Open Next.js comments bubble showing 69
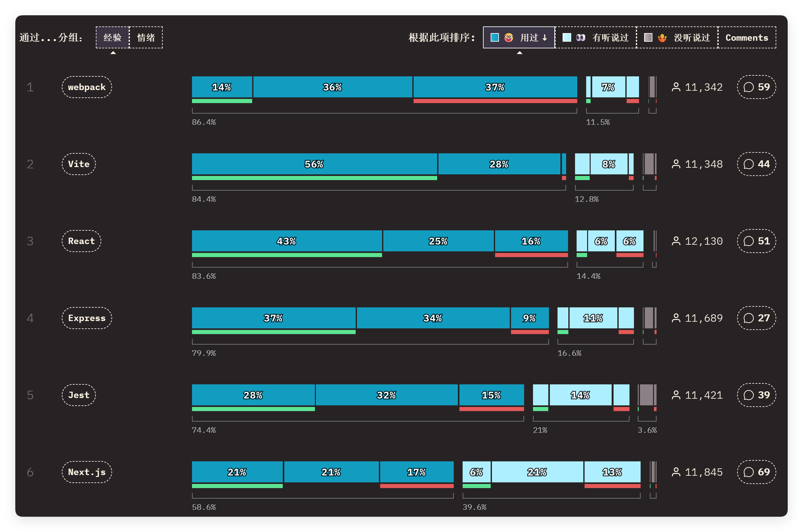This screenshot has height=532, width=803. click(756, 472)
